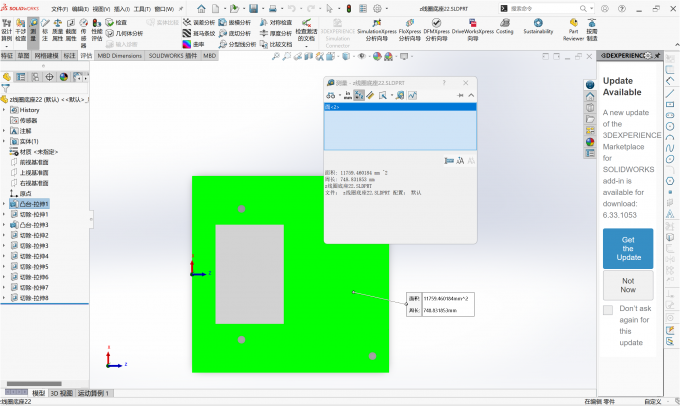680x406 pixels.
Task: Expand the 实体(1) solid bodies node
Action: click(4, 141)
